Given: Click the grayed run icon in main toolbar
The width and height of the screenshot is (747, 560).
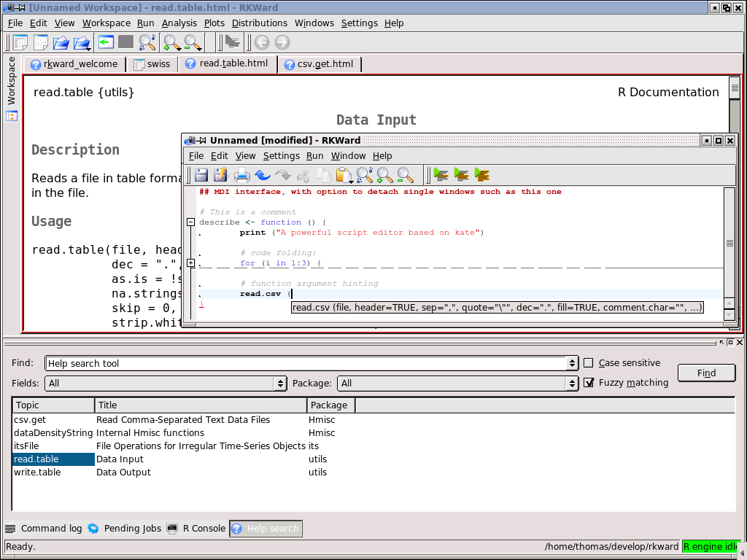Looking at the screenshot, I should coord(233,42).
